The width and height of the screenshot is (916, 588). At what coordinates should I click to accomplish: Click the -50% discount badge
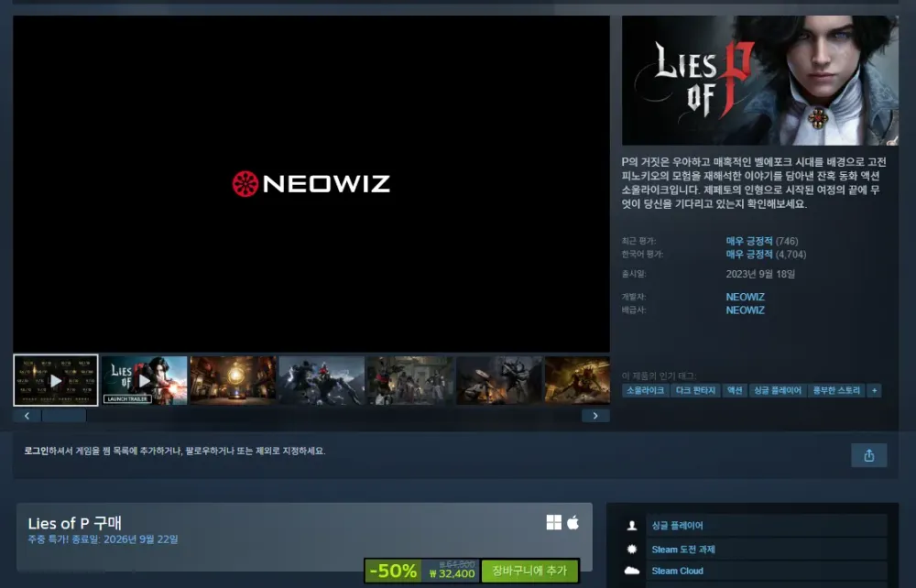[394, 571]
